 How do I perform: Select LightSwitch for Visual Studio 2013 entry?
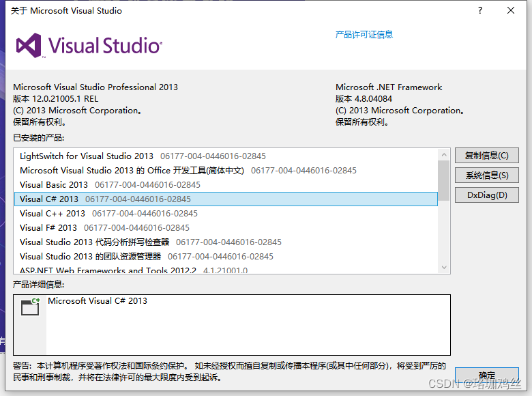pyautogui.click(x=226, y=156)
